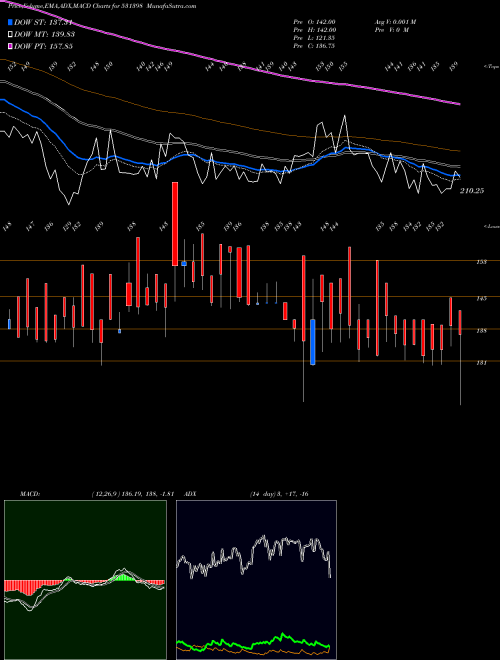Click the Pre L: 121.35 value

pos(314,38)
